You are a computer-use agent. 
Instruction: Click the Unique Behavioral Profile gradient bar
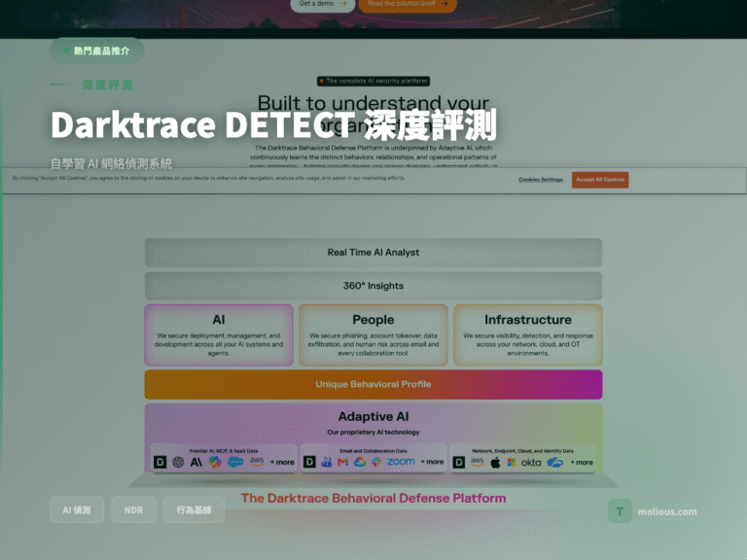pos(373,384)
